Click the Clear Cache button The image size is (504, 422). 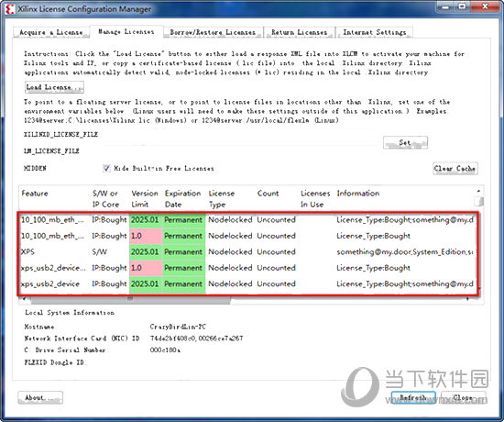click(455, 169)
